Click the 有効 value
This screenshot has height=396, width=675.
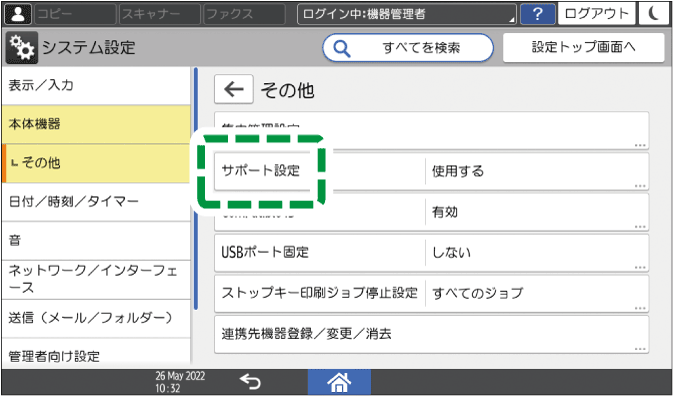point(445,212)
